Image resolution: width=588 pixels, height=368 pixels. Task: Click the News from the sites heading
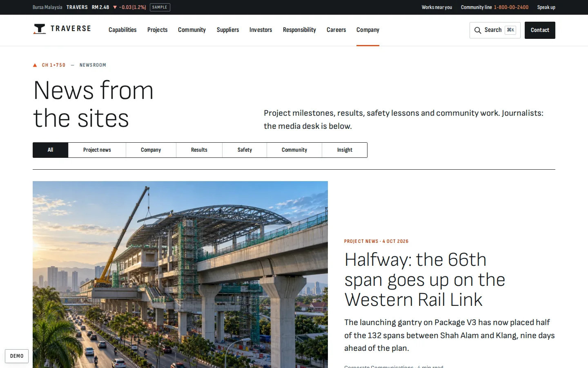(x=94, y=104)
